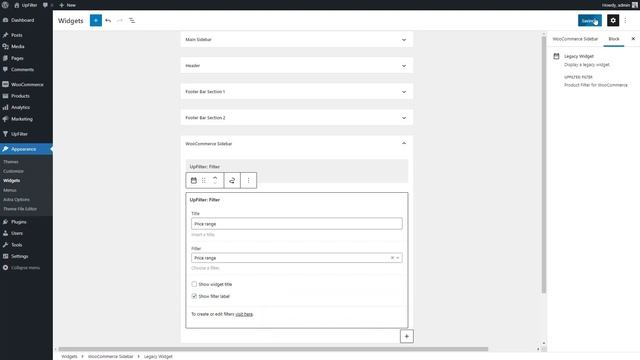Click WooCommerce Sidebar in footer breadcrumb
640x360 pixels.
click(111, 356)
